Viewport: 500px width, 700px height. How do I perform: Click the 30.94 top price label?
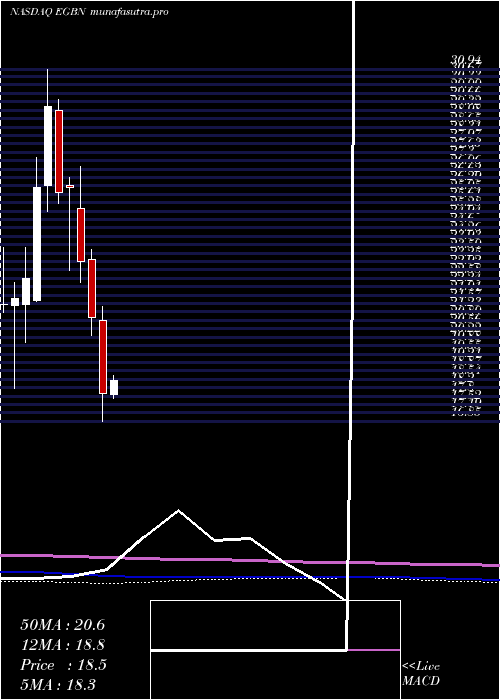click(x=466, y=60)
